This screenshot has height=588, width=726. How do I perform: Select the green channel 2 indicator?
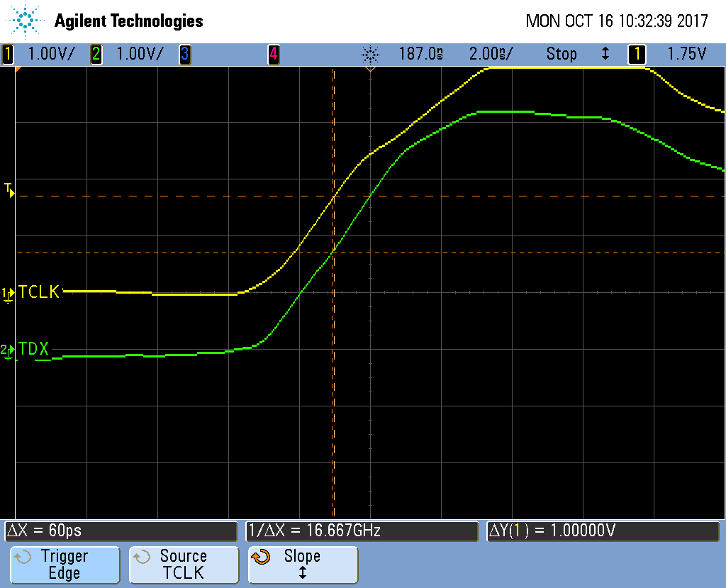point(96,54)
